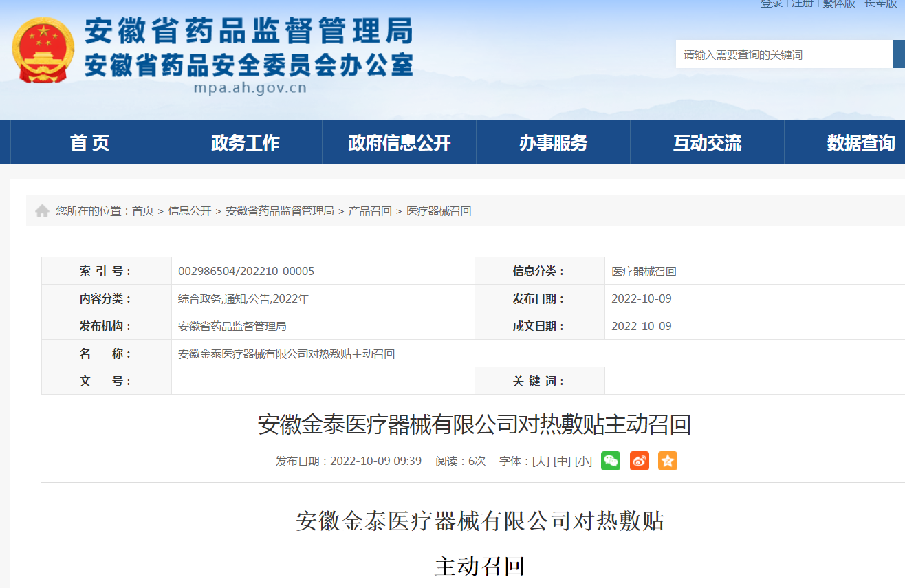Set font size to 中
Viewport: 905px width, 588px height.
[x=562, y=461]
